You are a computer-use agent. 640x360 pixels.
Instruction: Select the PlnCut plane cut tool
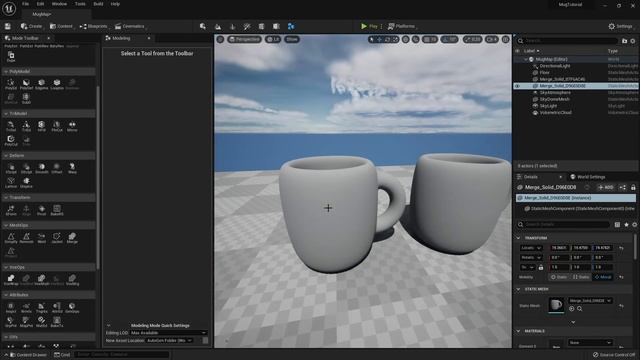pos(57,126)
